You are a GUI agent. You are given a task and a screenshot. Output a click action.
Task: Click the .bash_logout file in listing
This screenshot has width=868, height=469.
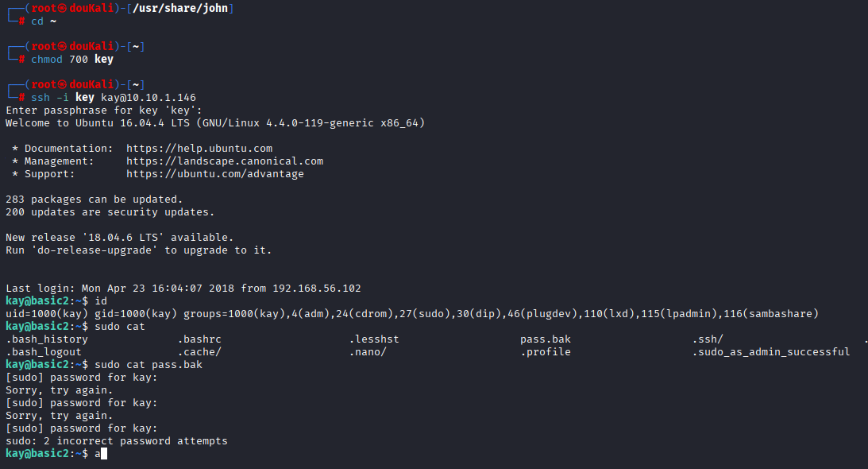44,352
